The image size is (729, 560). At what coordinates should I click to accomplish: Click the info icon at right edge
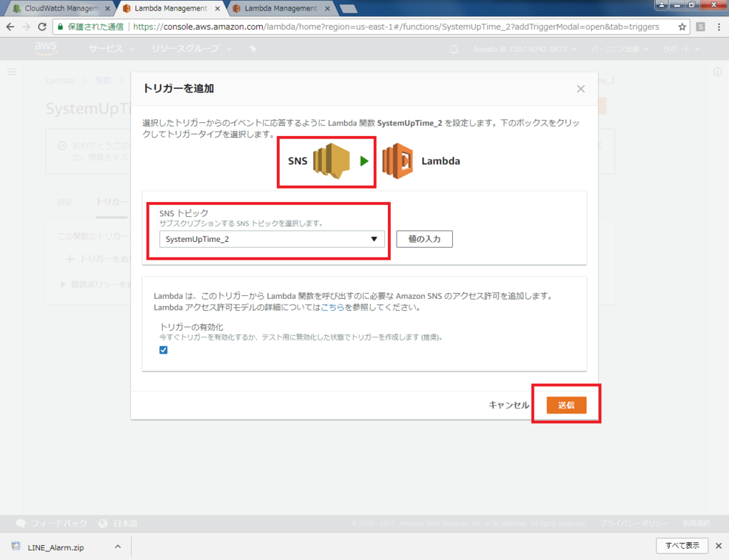[718, 72]
